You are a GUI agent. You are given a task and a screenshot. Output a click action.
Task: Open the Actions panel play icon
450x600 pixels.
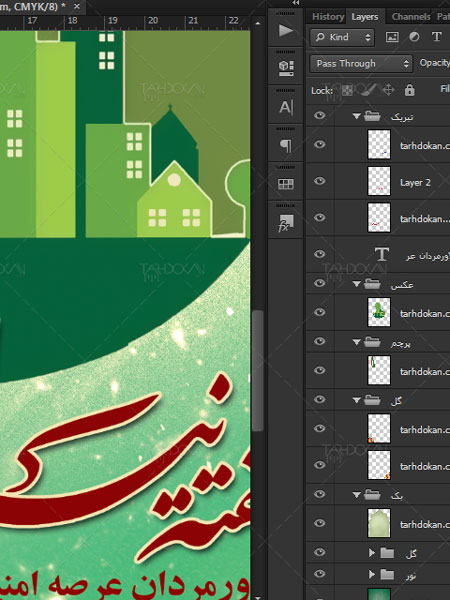tap(285, 30)
